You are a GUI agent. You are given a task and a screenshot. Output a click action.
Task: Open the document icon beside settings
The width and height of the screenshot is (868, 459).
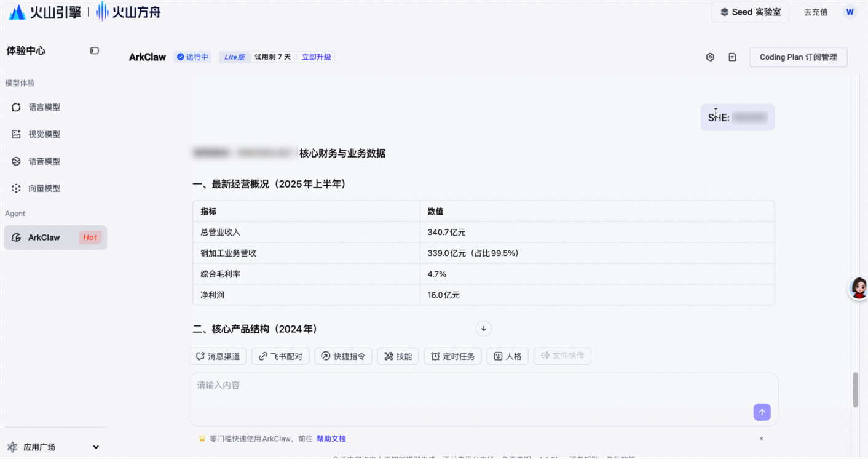[x=732, y=57]
